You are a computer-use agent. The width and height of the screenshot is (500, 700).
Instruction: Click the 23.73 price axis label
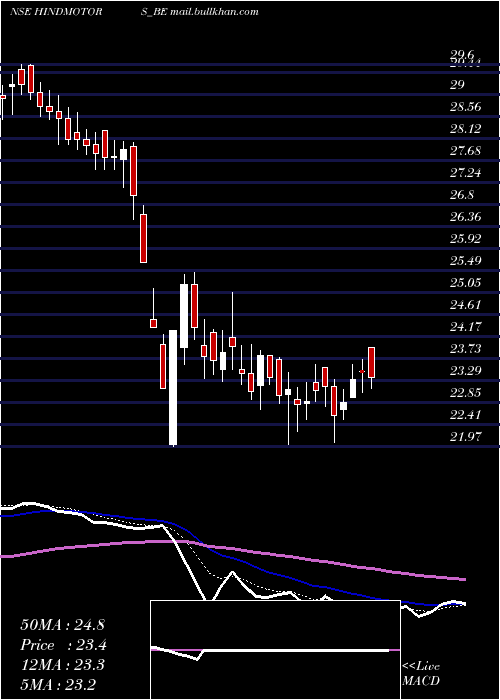[466, 349]
